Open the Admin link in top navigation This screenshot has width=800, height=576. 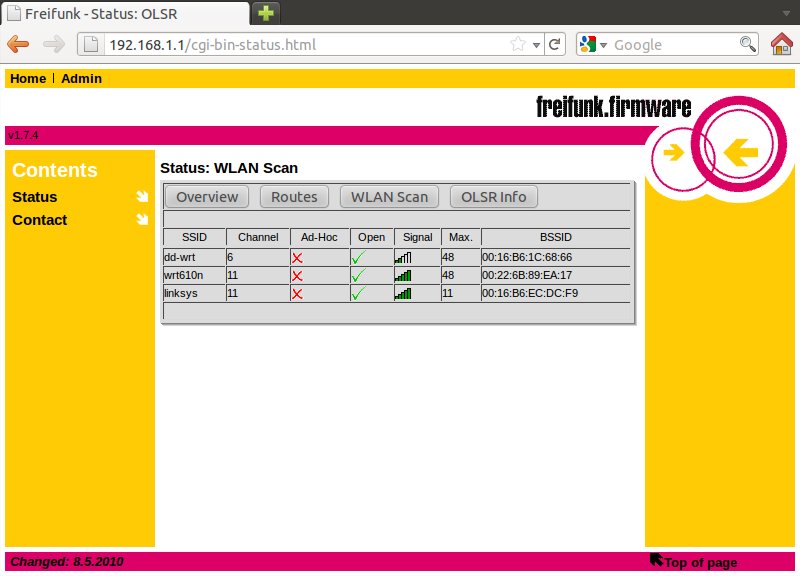[81, 78]
